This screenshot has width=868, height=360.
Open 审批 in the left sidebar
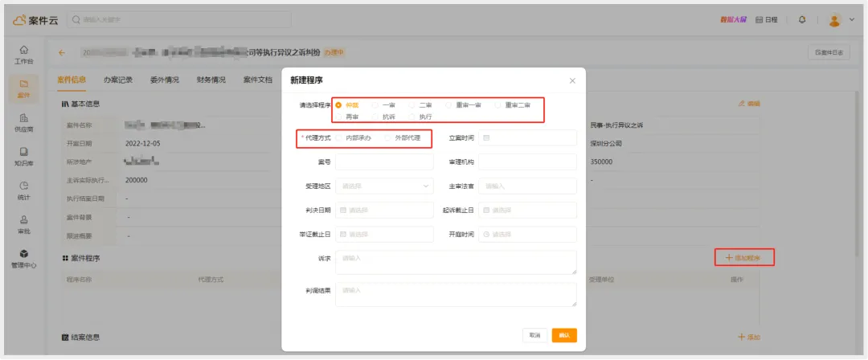click(x=23, y=224)
